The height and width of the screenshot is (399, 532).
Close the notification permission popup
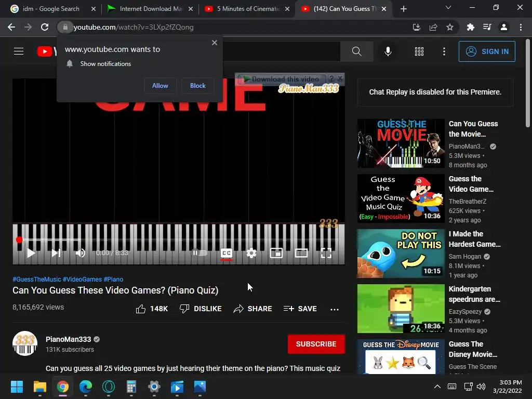click(215, 43)
